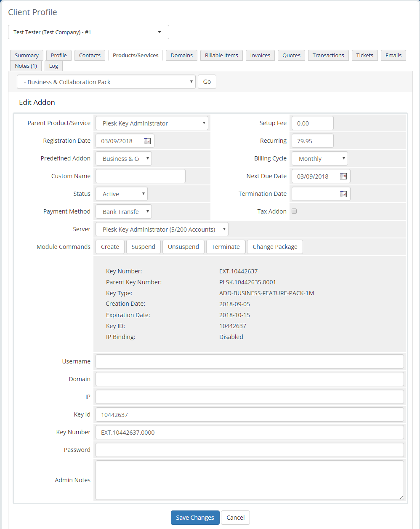This screenshot has width=420, height=529.
Task: Click key type ADD-BUSINESS-FEATURE-PACK-1M
Action: (x=266, y=293)
